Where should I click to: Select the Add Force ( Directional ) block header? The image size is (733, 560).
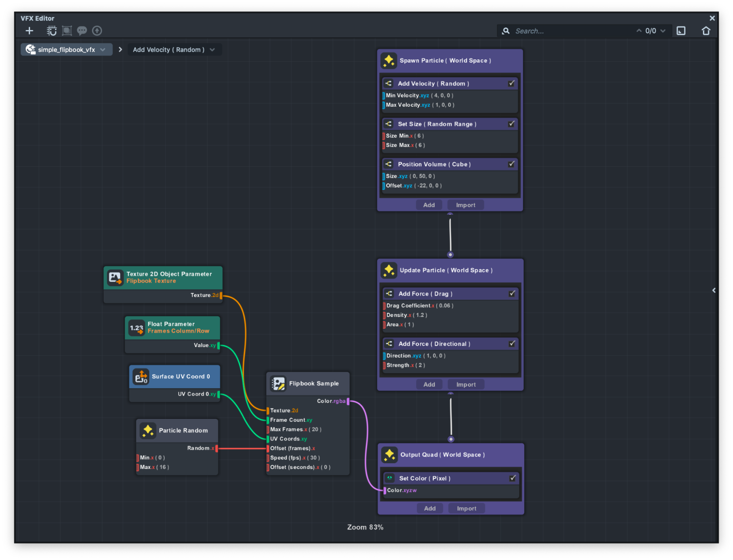click(x=434, y=344)
